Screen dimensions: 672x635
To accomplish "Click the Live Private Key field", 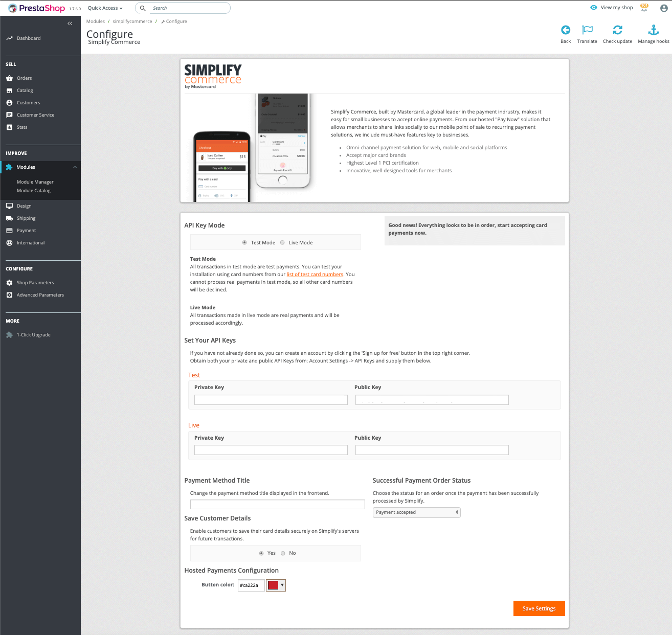I will coord(271,450).
